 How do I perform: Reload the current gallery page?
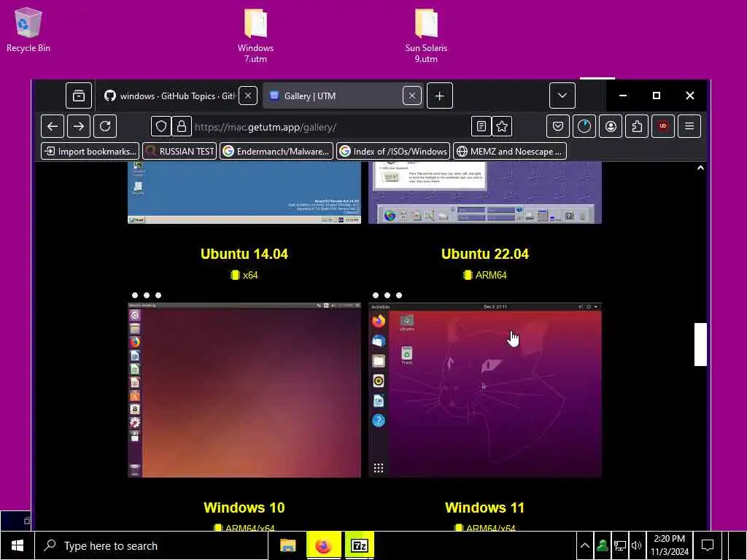tap(105, 127)
